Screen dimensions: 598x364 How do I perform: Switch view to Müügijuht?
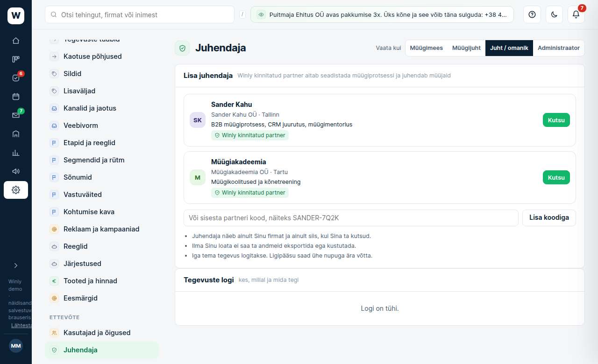(466, 48)
